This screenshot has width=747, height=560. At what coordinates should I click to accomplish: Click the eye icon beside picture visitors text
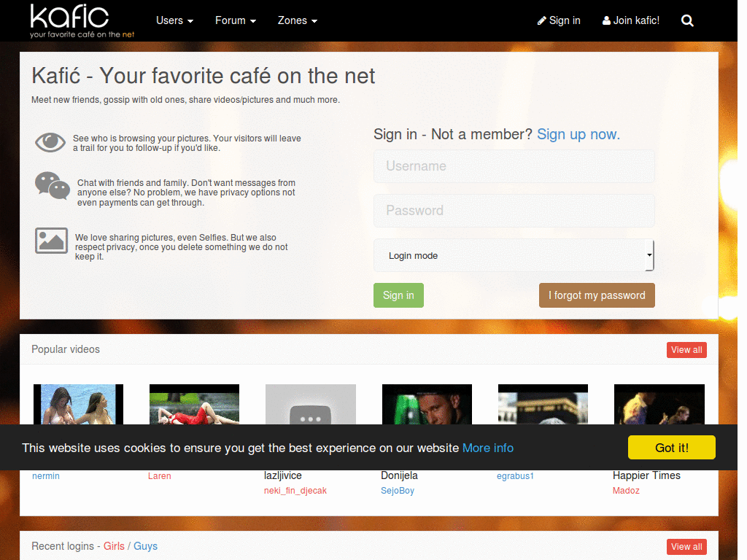tap(50, 142)
